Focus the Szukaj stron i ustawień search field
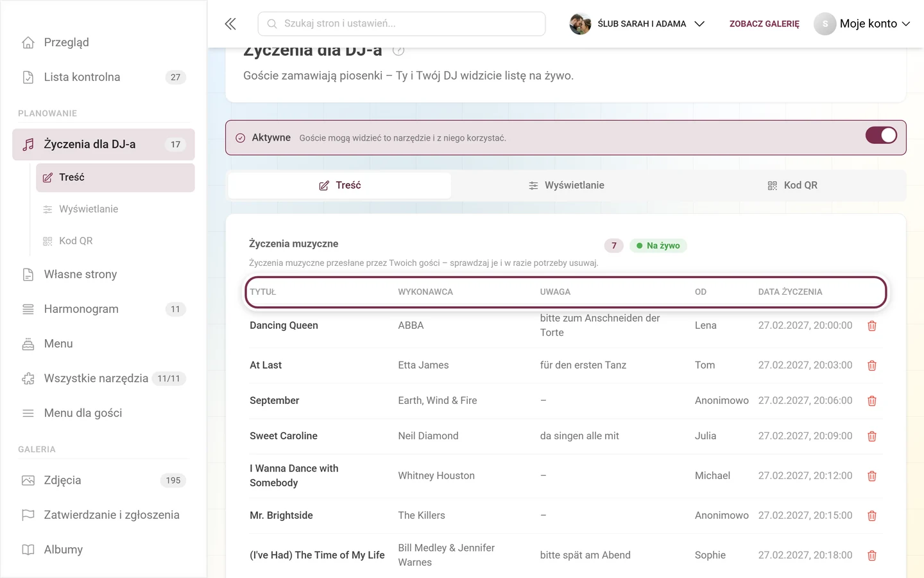The width and height of the screenshot is (924, 578). tap(402, 24)
